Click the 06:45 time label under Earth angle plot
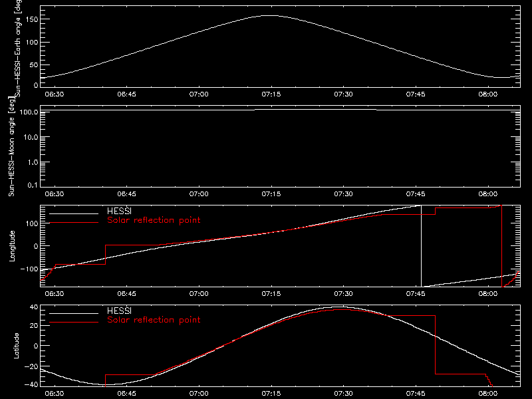This screenshot has width=532, height=399. click(126, 94)
